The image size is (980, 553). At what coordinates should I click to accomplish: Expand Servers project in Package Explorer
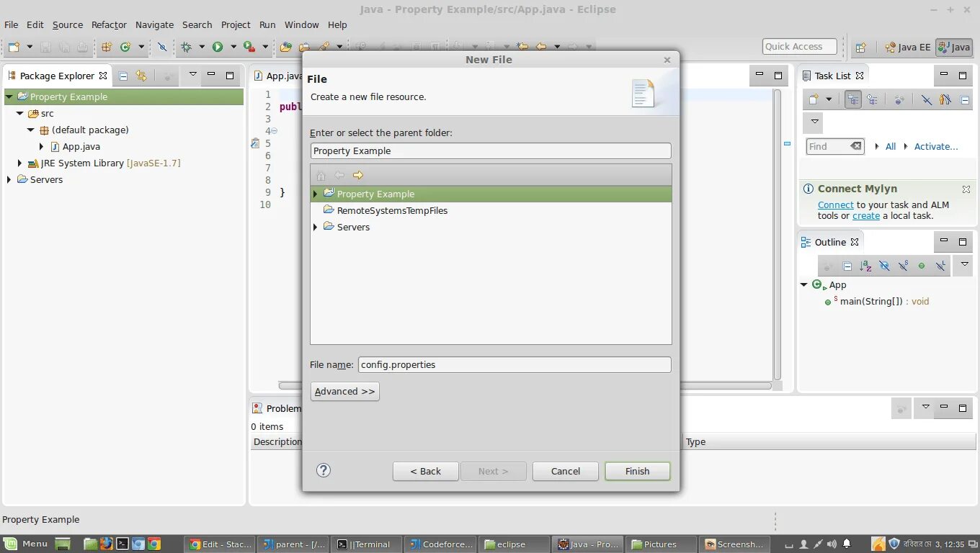click(x=9, y=180)
